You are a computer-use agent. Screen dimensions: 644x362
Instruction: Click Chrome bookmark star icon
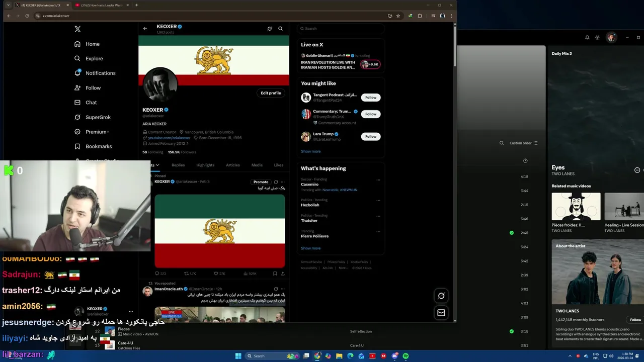tap(398, 16)
